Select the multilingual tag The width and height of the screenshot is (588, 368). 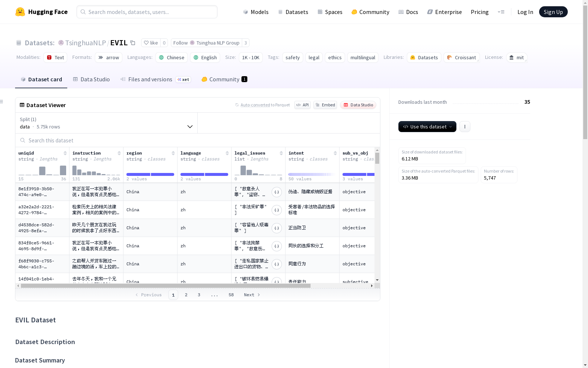click(363, 57)
